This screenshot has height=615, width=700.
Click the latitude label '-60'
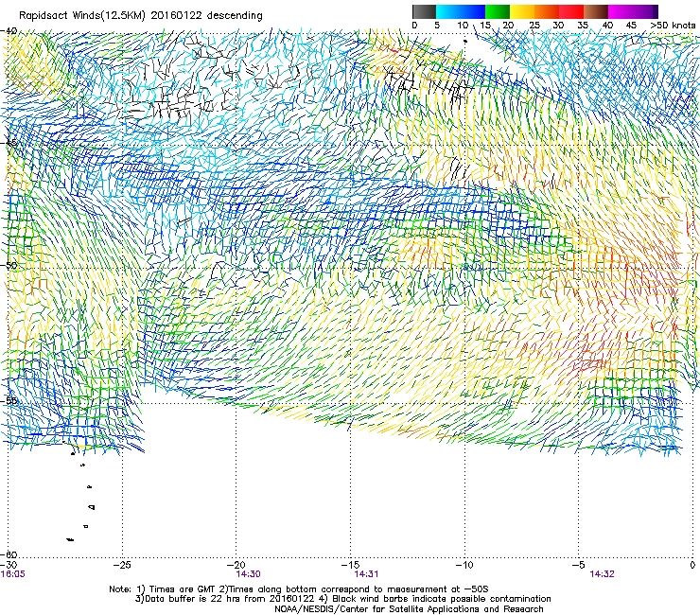click(9, 554)
